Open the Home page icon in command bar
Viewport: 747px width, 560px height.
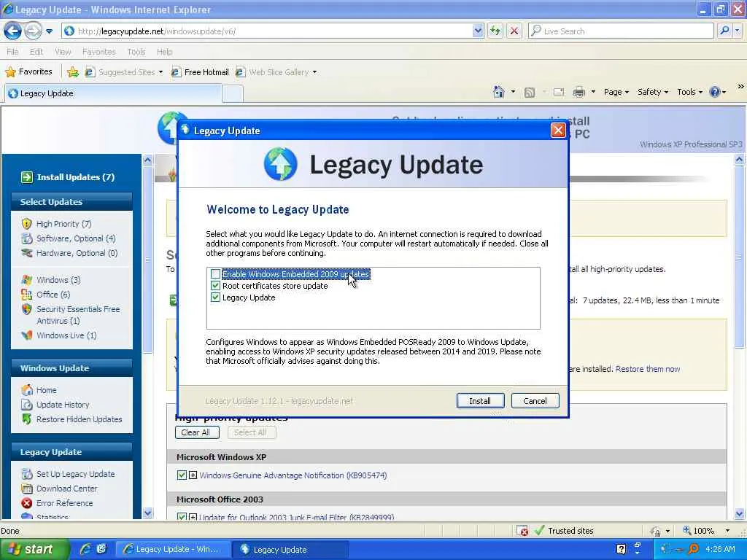(498, 91)
